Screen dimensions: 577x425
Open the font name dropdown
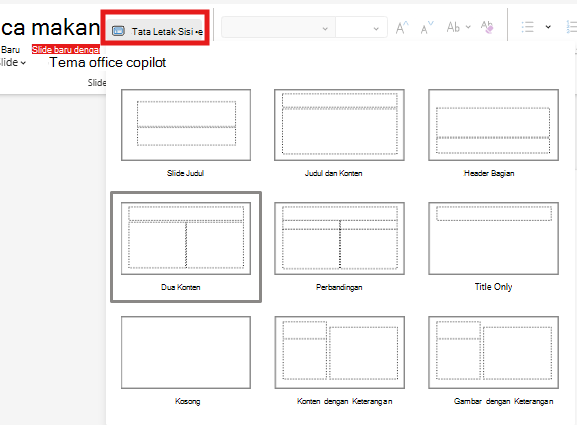[278, 28]
